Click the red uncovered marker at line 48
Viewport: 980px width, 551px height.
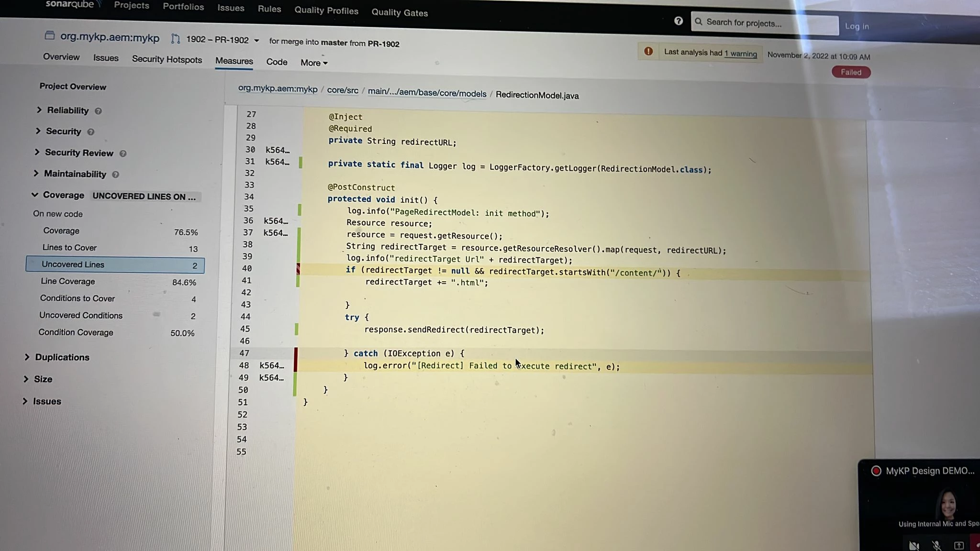coord(295,365)
